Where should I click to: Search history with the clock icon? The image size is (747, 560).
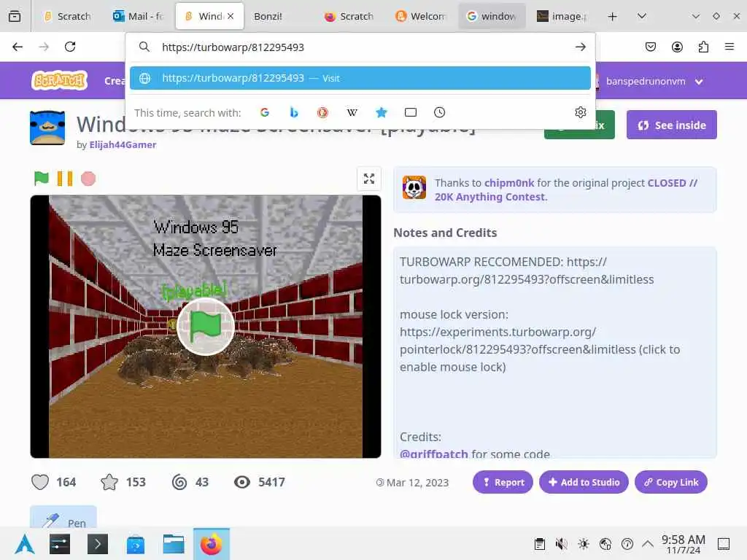click(x=439, y=112)
